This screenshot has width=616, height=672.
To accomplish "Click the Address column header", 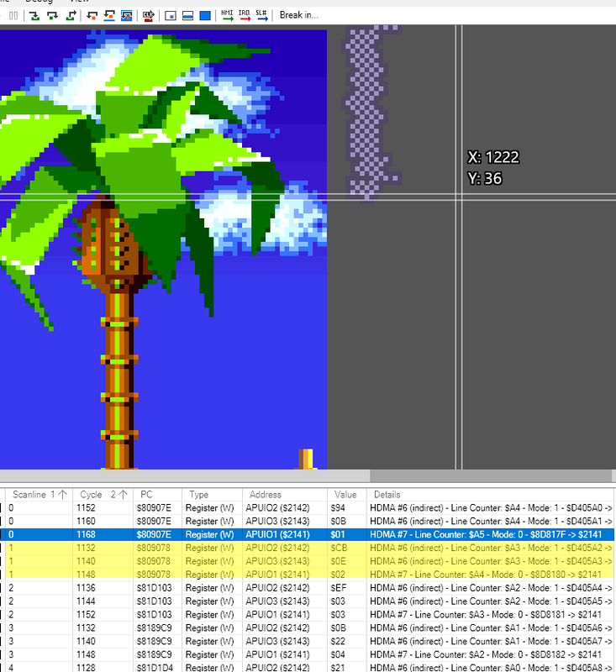I will point(285,495).
